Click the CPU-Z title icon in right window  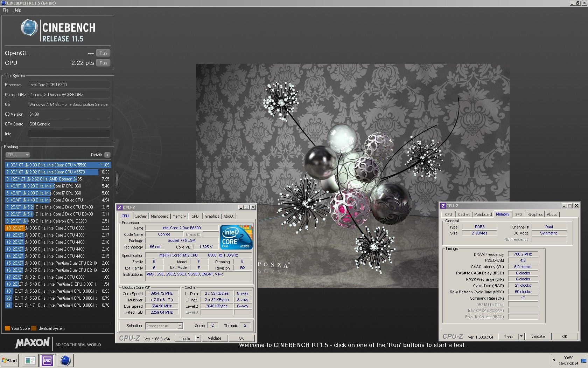pos(443,206)
